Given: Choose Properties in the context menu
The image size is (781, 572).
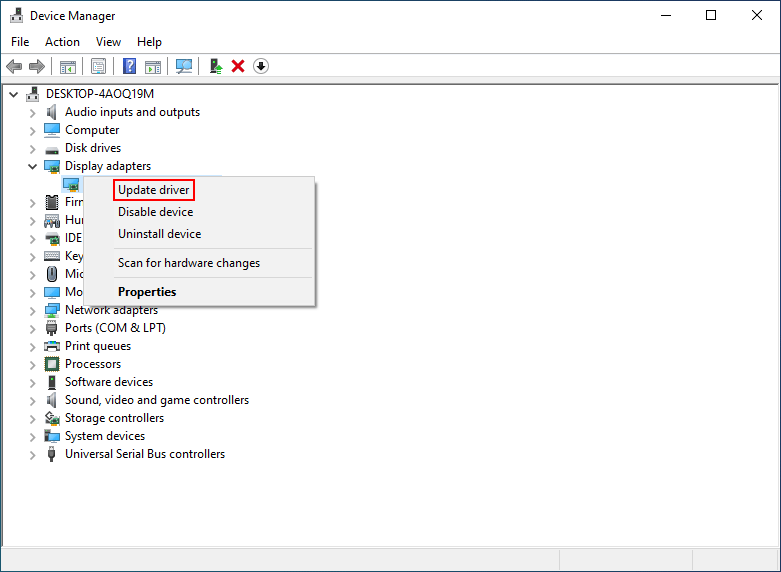Looking at the screenshot, I should click(x=199, y=291).
